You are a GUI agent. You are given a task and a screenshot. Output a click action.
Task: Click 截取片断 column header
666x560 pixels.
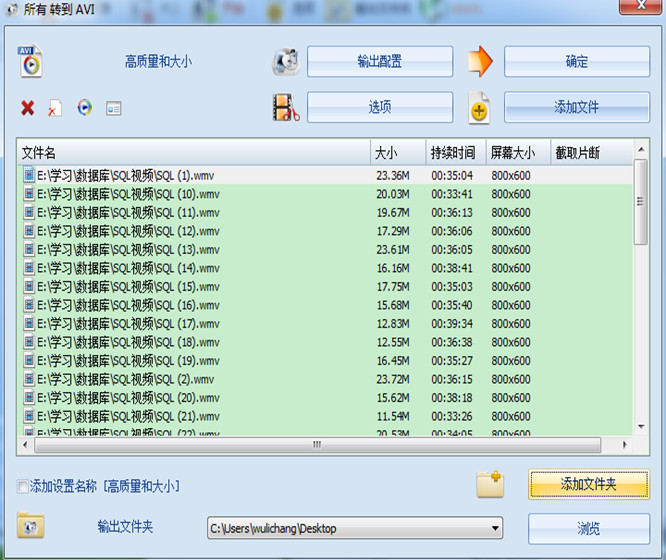click(x=592, y=152)
